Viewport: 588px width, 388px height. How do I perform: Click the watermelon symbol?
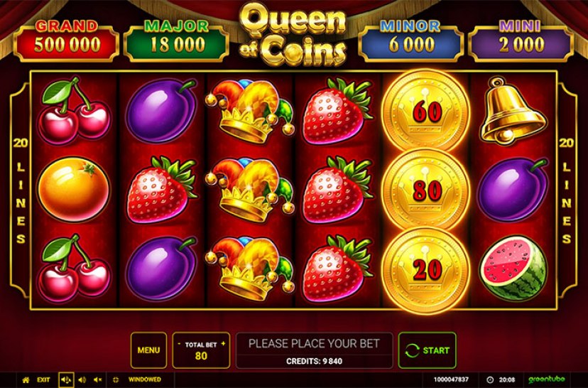[513, 268]
